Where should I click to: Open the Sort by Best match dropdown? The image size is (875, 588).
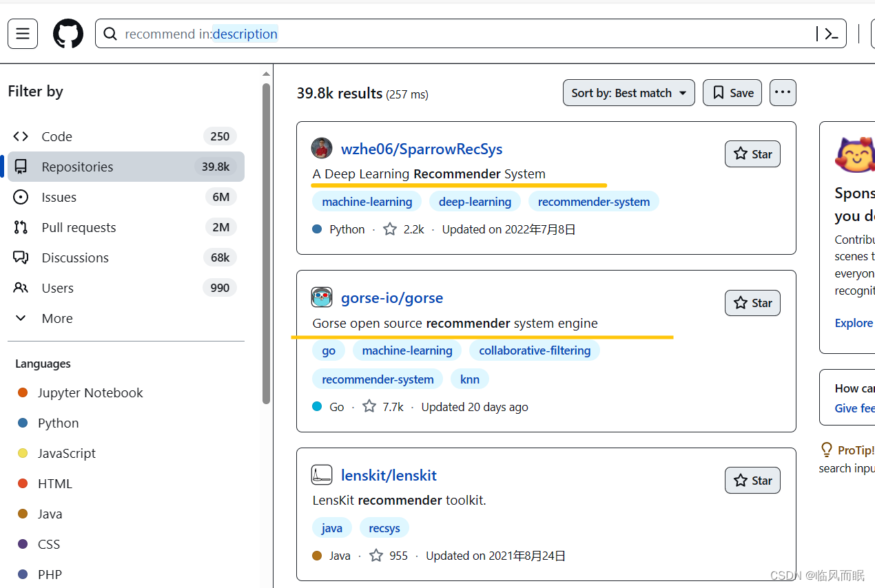point(629,92)
